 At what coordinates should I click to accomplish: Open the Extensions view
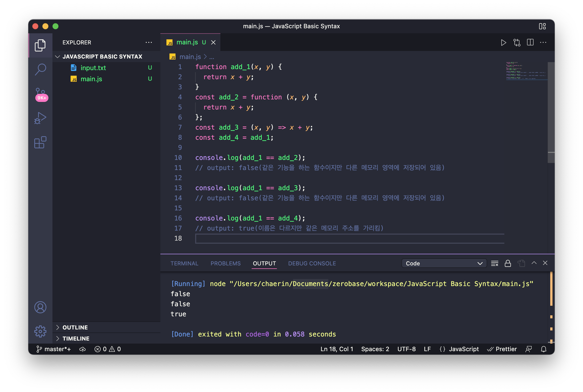tap(40, 143)
